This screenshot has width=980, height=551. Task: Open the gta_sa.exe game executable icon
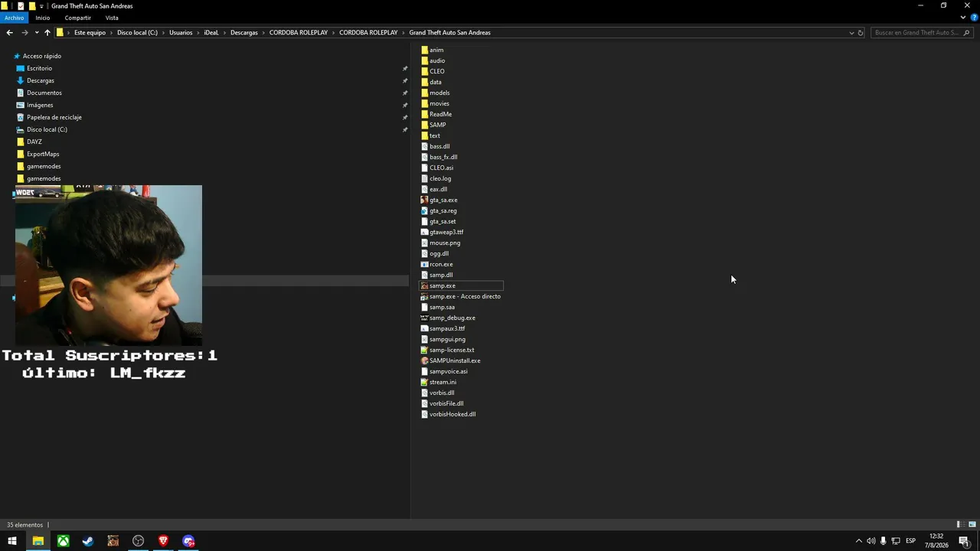click(424, 200)
